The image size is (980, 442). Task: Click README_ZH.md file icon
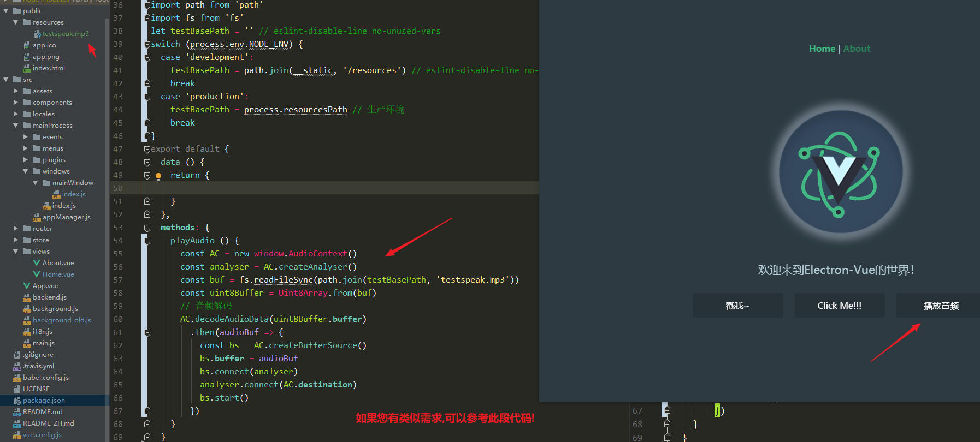coord(17,423)
